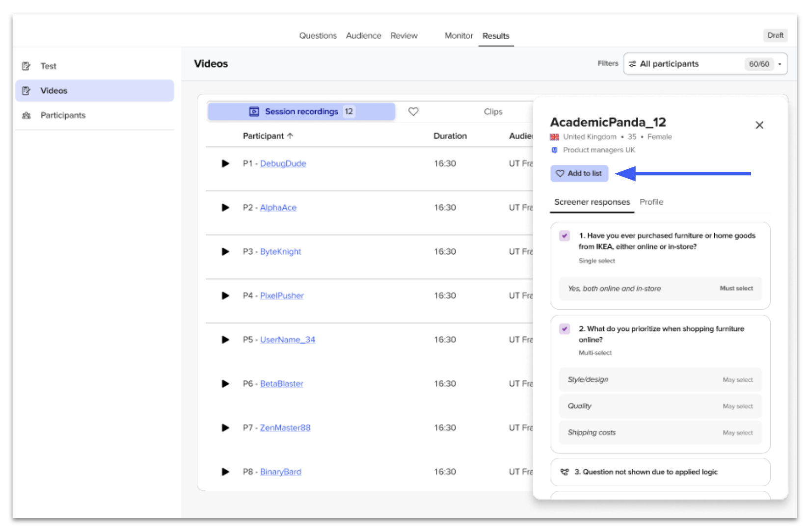The image size is (809, 532).
Task: Open the Review tab
Action: pos(404,36)
